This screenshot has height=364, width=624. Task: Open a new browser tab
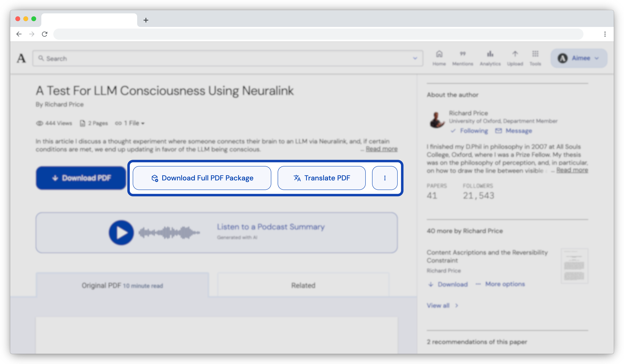click(146, 20)
